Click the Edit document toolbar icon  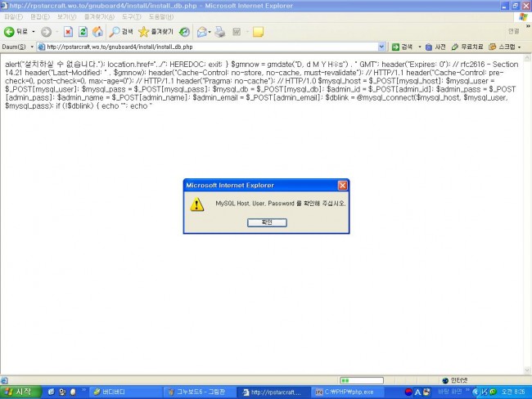coord(237,32)
